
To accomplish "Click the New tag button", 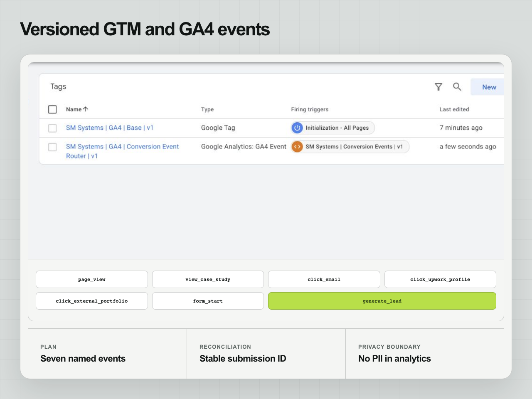I will coord(487,87).
